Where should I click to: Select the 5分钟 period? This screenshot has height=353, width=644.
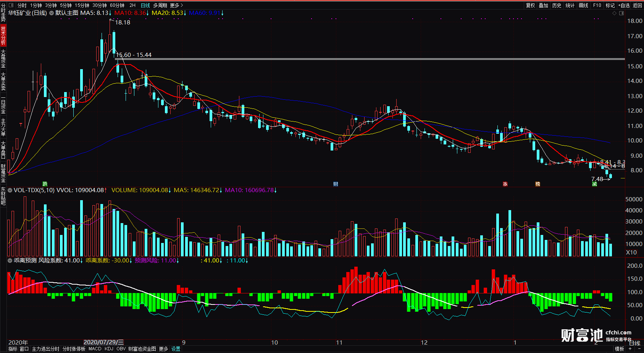pos(66,5)
